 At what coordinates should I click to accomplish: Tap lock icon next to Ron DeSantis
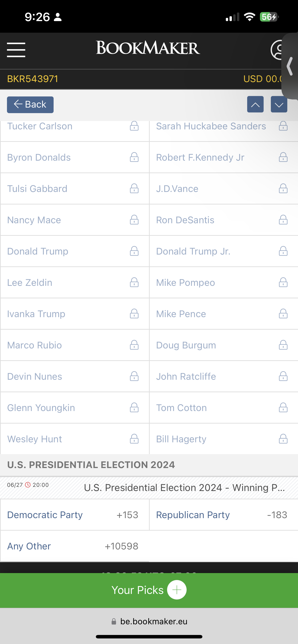283,220
